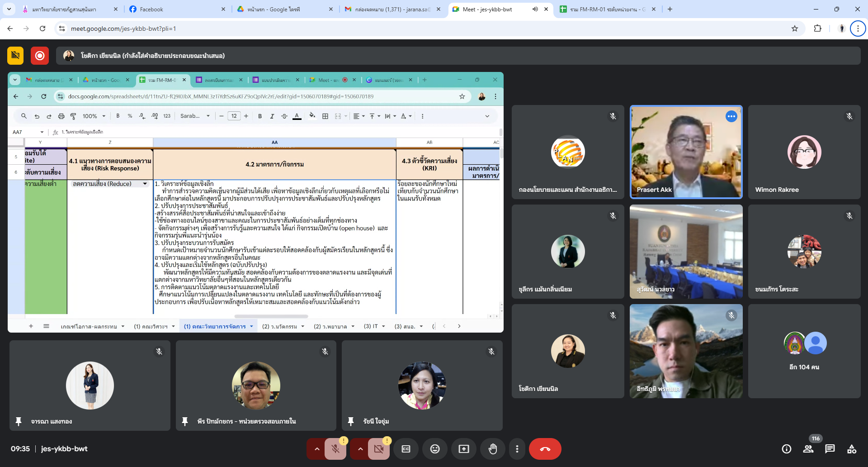
Task: Open options on Prasert Akk's video tile
Action: [x=731, y=117]
